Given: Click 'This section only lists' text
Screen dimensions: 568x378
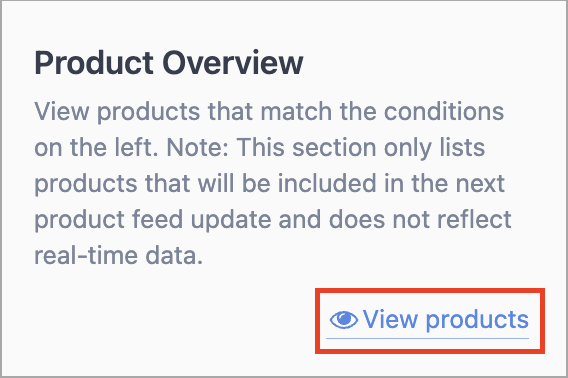Looking at the screenshot, I should (361, 148).
